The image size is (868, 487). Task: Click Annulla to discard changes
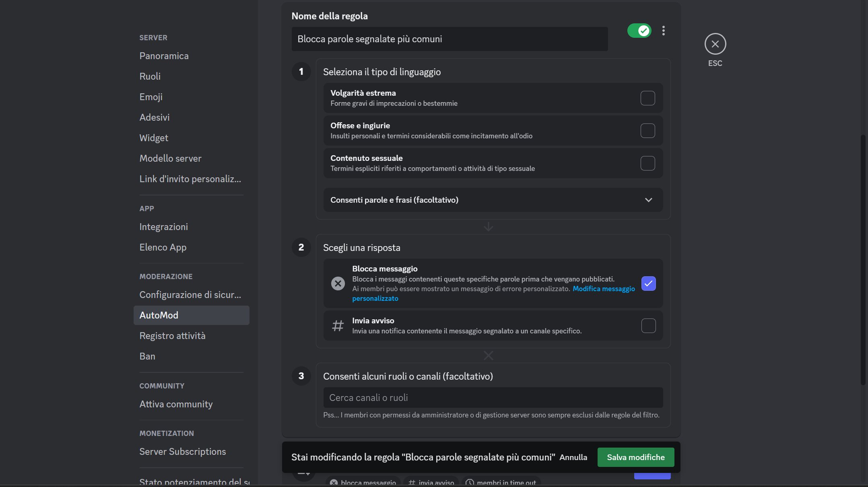(573, 457)
